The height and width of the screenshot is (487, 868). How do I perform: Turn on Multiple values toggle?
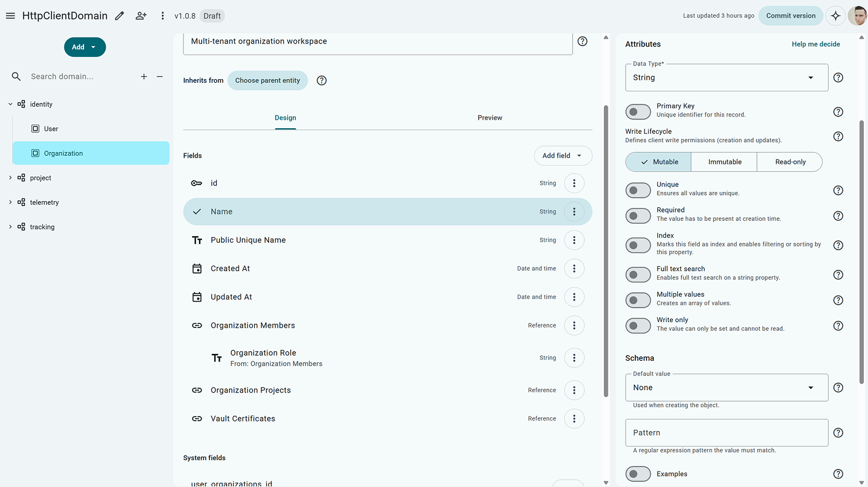point(638,300)
